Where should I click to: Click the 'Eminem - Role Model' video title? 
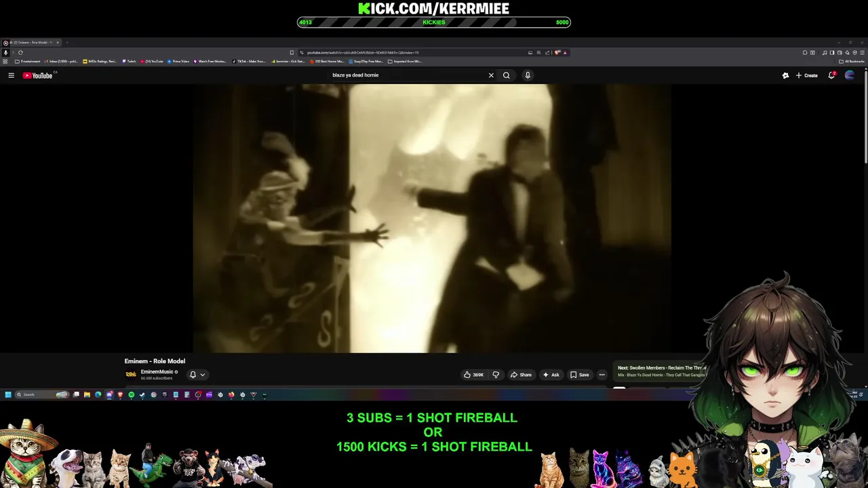[155, 361]
